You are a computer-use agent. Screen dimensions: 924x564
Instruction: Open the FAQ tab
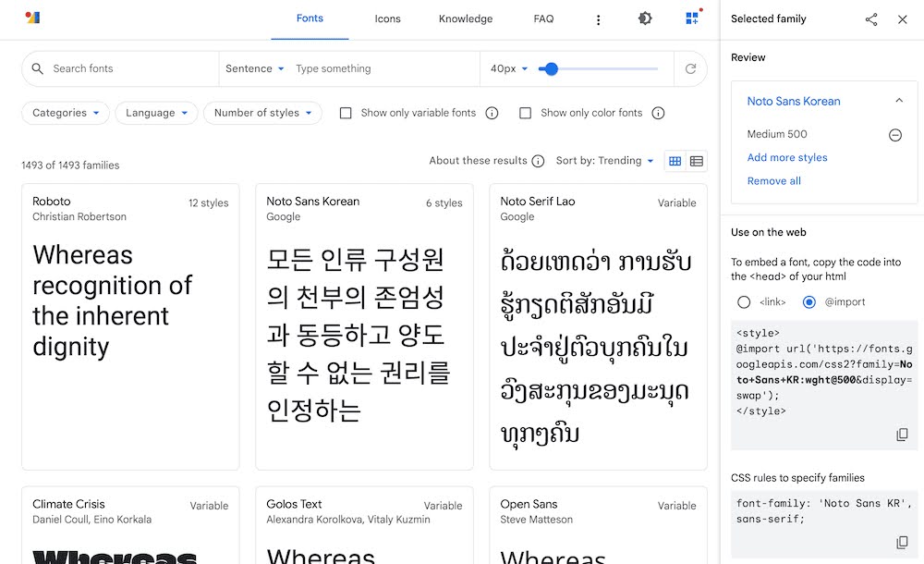tap(543, 18)
